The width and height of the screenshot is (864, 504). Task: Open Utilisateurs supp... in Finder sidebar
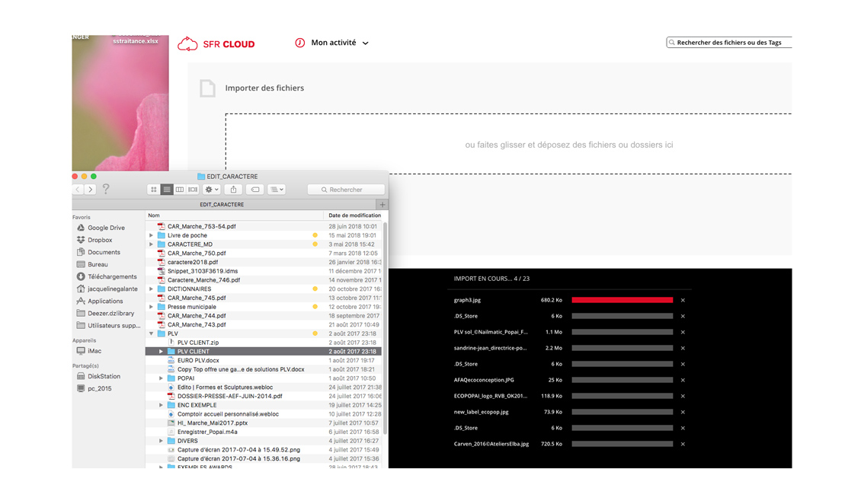(108, 326)
